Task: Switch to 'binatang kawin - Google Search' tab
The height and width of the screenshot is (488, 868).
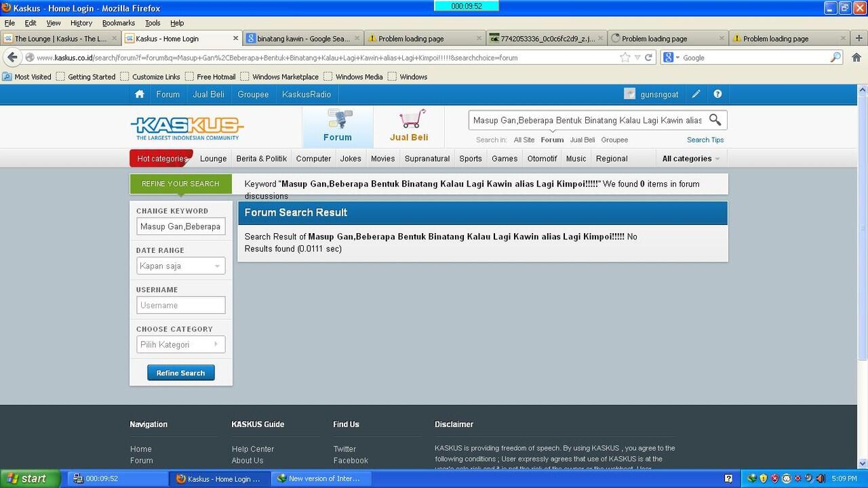Action: point(303,39)
